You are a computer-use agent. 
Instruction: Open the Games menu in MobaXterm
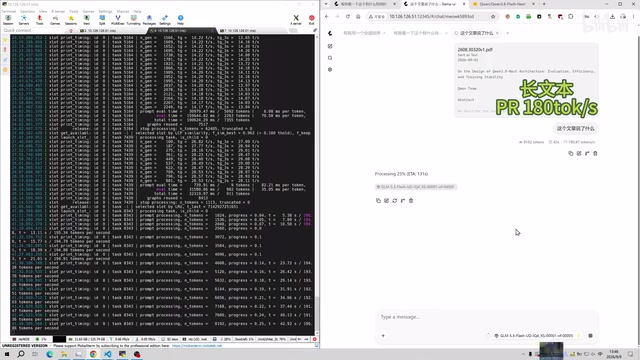88,11
